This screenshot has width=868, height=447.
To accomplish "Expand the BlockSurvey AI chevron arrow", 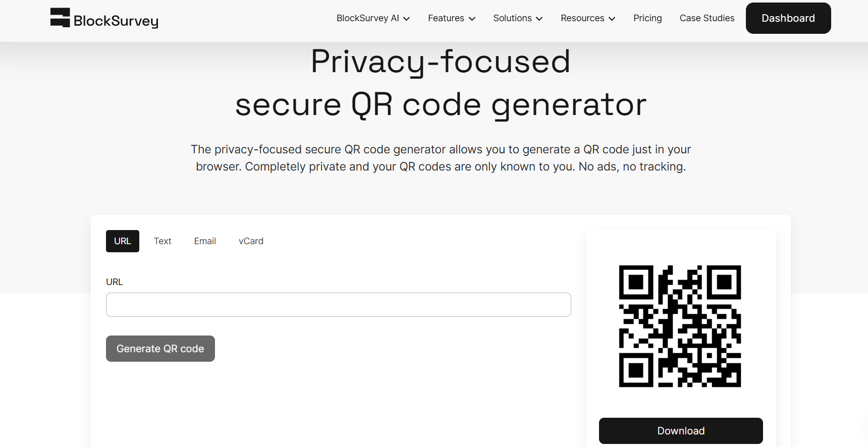I will point(407,19).
